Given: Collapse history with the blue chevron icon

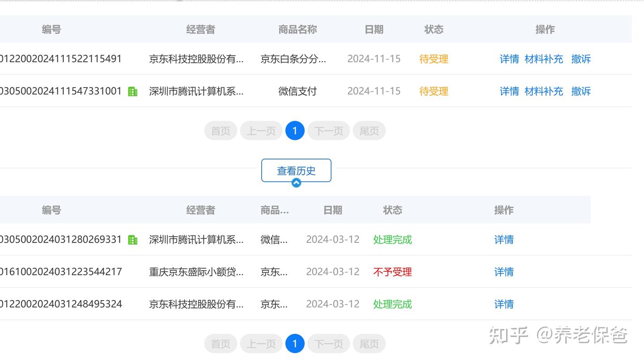Looking at the screenshot, I should 296,183.
